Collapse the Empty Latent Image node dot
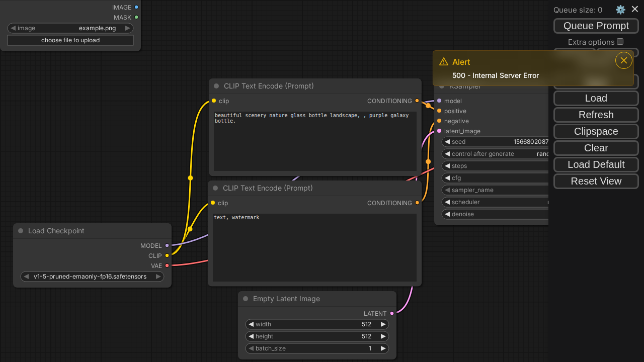The height and width of the screenshot is (362, 644). coord(246,299)
